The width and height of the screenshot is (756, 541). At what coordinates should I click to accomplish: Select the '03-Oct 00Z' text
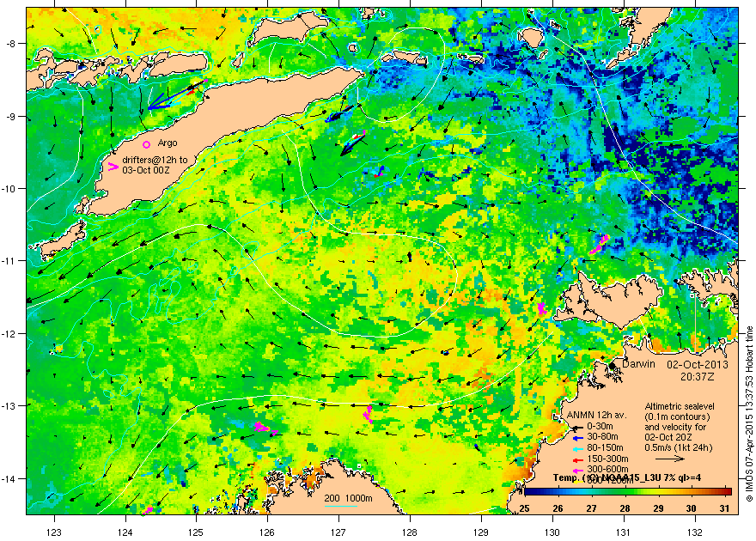click(145, 170)
